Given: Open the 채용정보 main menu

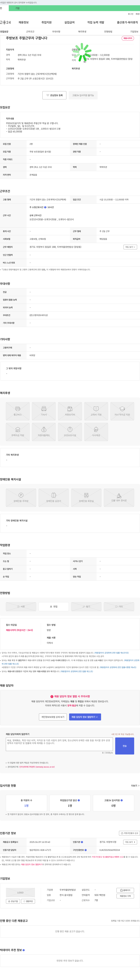Looking at the screenshot, I should [23, 22].
